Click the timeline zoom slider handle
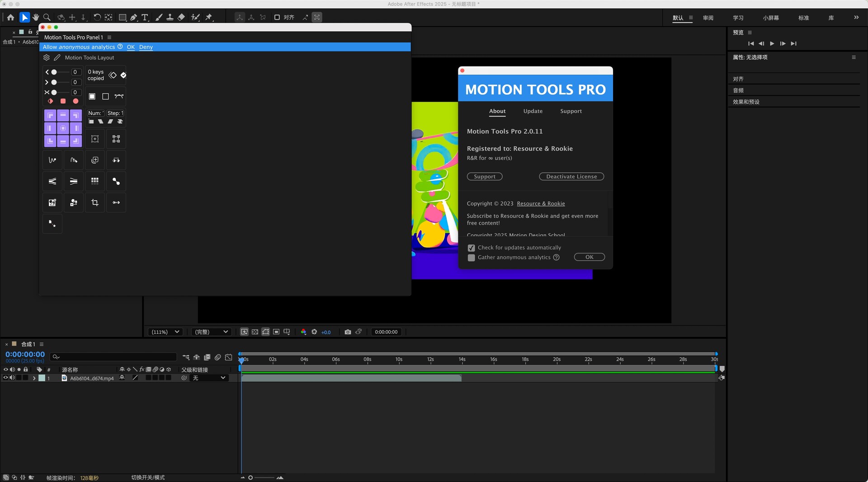Screen dimensions: 868x482 tap(250, 477)
